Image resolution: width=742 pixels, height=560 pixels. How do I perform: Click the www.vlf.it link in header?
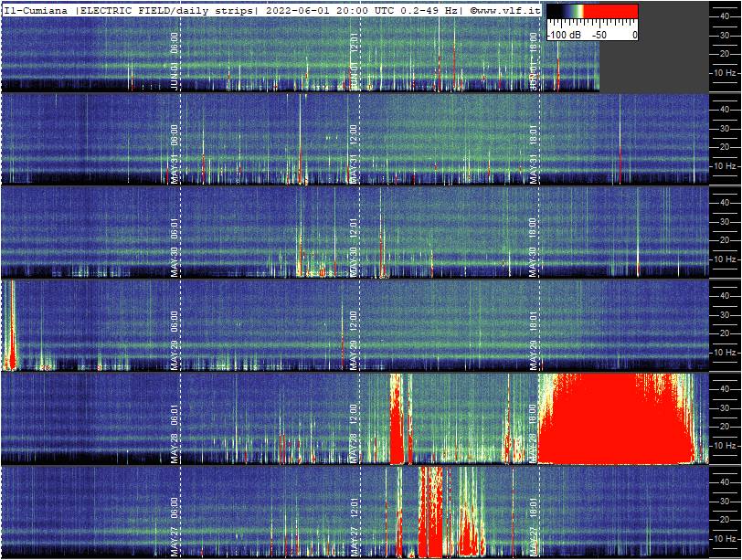505,8
